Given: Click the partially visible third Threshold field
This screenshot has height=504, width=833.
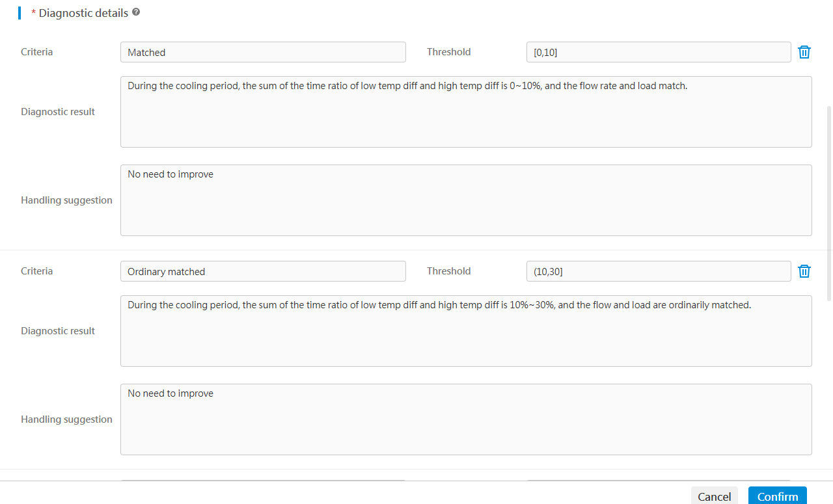Looking at the screenshot, I should [x=658, y=481].
